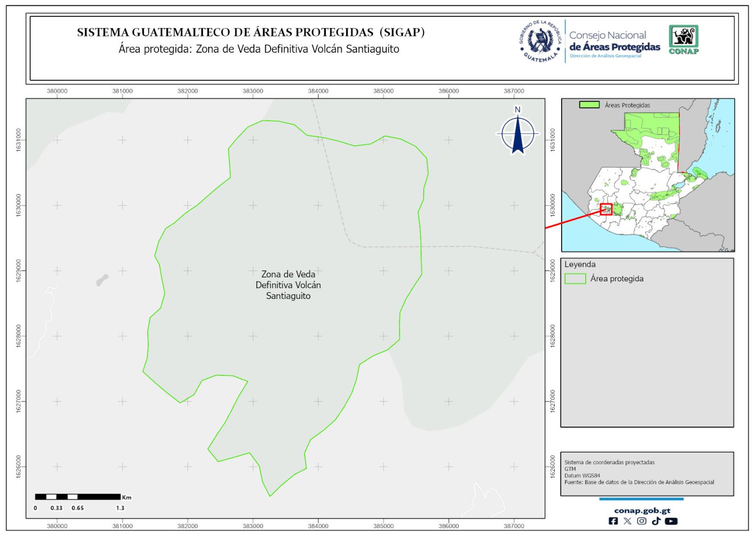Screen dimensions: 756x535
Task: Click the Facebook icon below conap.gob.gt
Action: 613,521
